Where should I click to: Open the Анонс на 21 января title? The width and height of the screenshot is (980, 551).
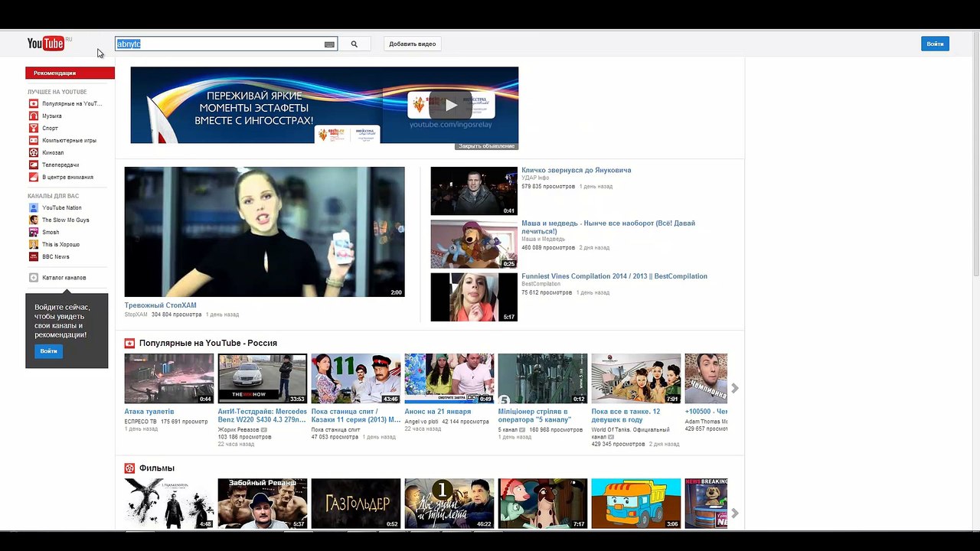click(438, 412)
